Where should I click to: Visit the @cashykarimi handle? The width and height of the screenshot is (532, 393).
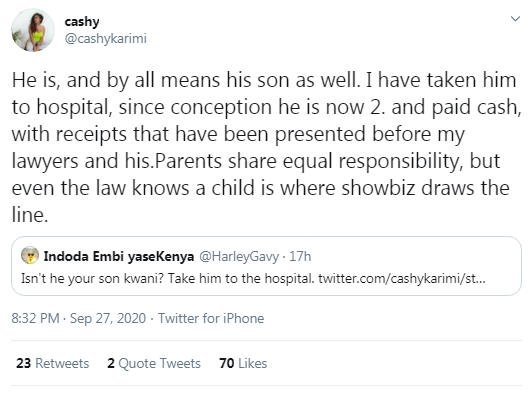coord(106,39)
